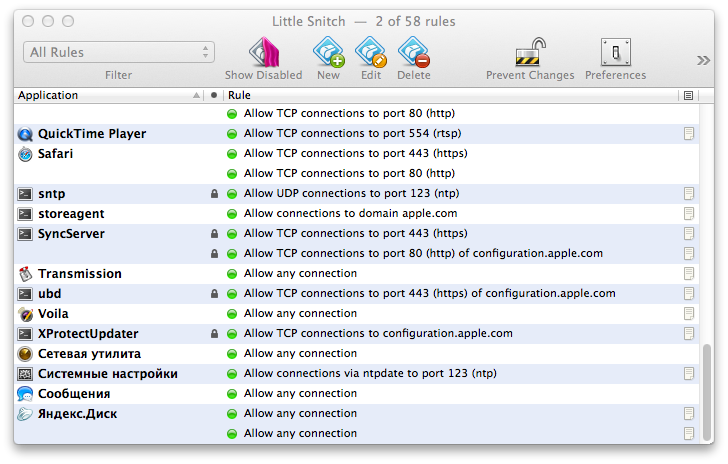The width and height of the screenshot is (728, 464).
Task: Create a new rule with New icon
Action: tap(328, 52)
